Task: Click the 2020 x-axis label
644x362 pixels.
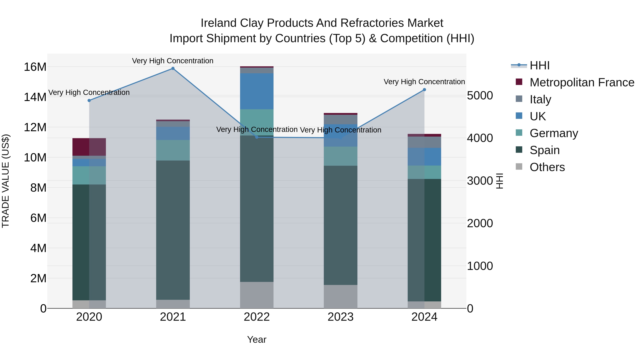Action: 89,317
